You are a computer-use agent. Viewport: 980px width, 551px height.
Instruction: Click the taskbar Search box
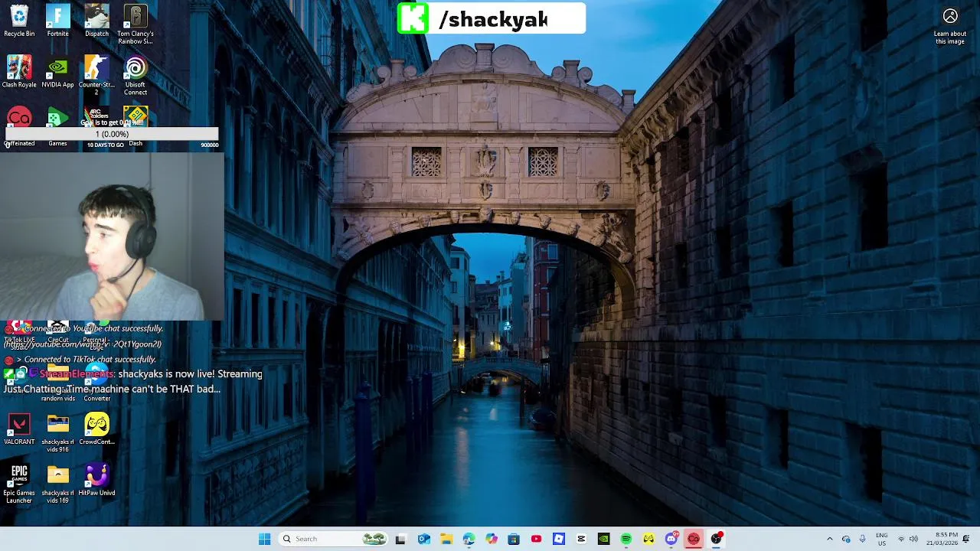tap(333, 539)
